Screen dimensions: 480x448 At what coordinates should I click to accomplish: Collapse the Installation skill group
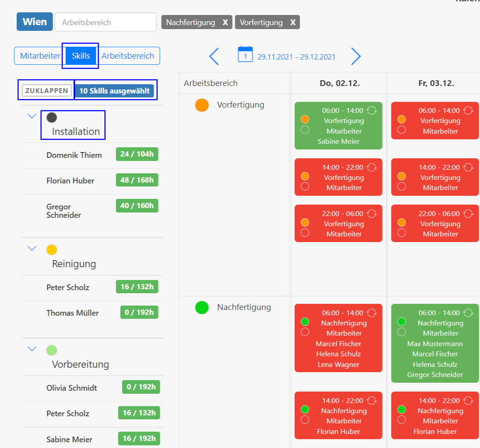tap(32, 116)
